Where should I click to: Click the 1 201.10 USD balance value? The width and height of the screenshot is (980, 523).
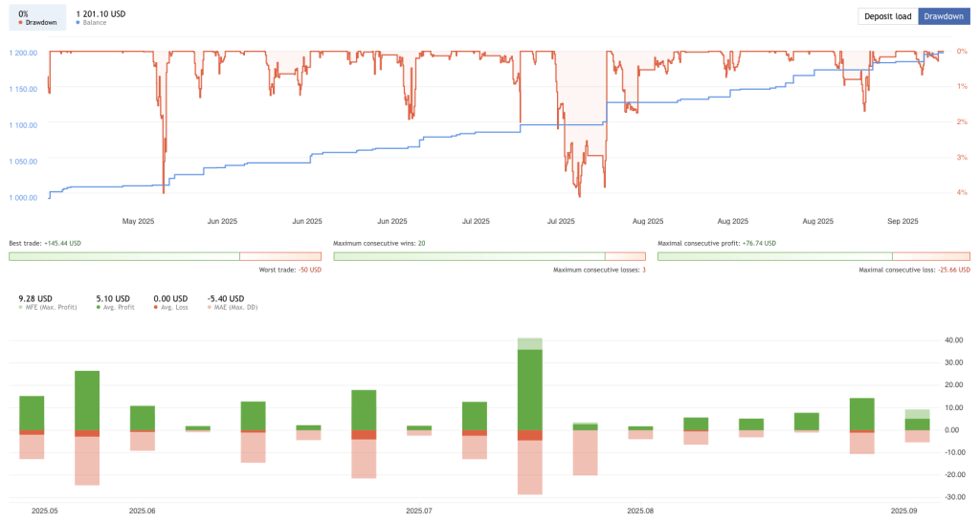coord(100,13)
